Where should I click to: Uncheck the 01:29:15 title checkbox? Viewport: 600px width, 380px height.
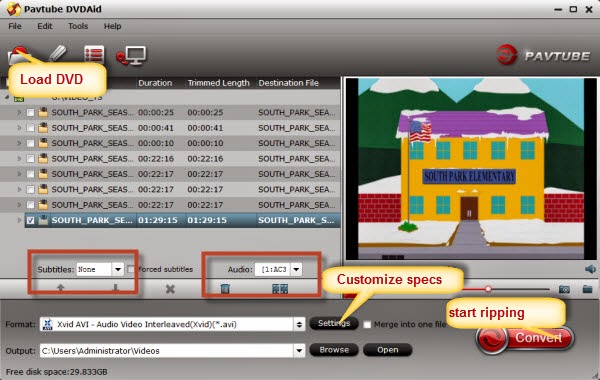tap(30, 220)
